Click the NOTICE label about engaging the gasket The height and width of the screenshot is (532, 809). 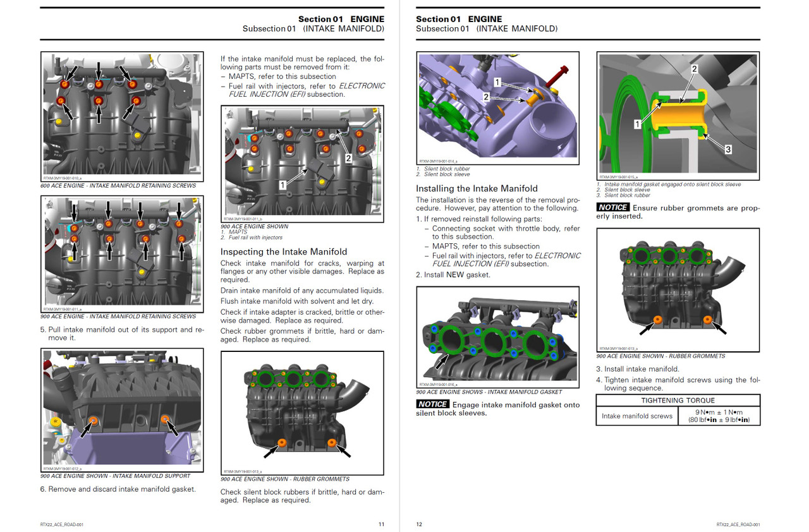432,404
